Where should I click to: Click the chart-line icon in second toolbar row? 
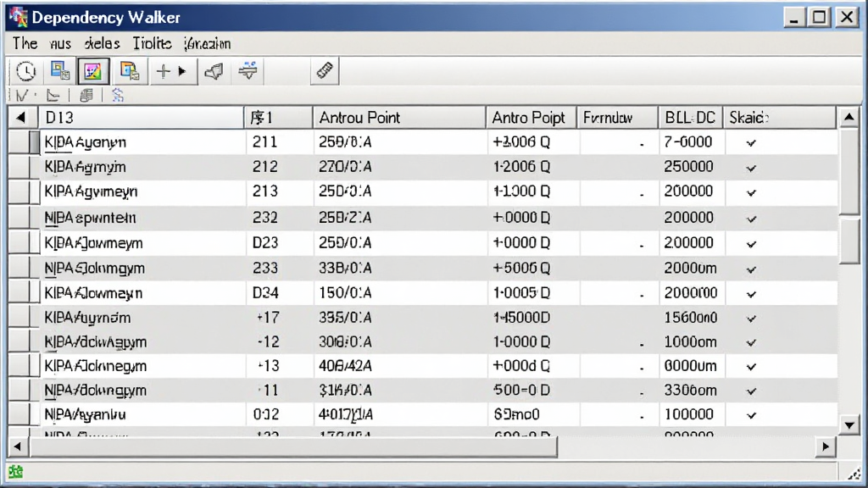tap(53, 96)
